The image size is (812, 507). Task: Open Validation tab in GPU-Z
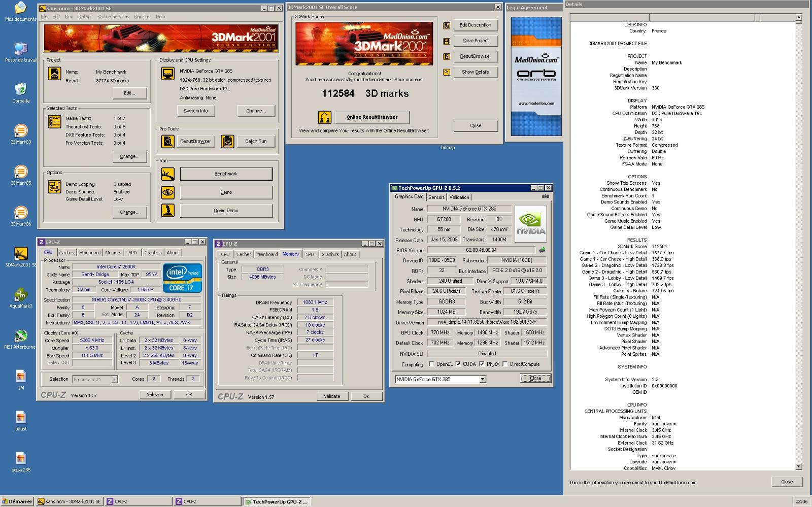click(459, 197)
